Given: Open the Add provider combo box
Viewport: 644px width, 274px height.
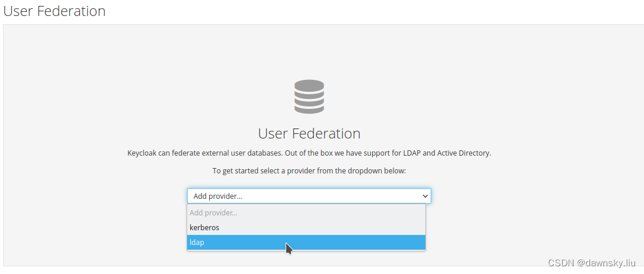Looking at the screenshot, I should [x=309, y=196].
